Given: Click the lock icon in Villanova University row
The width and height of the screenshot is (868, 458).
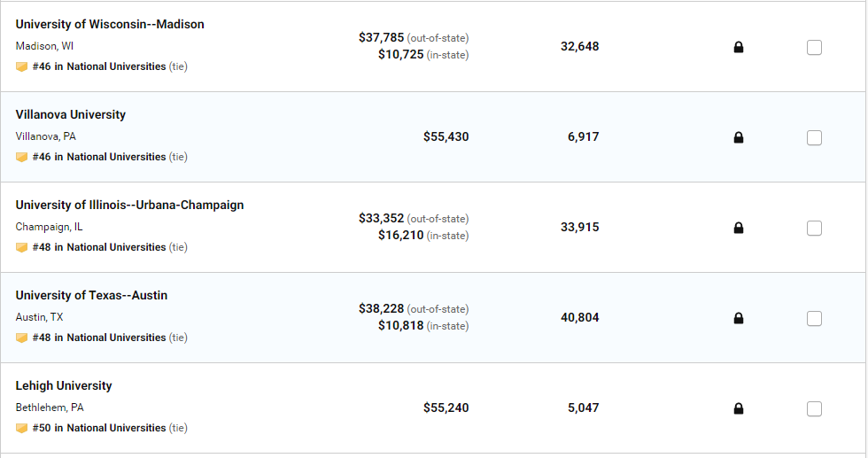Looking at the screenshot, I should pos(739,137).
